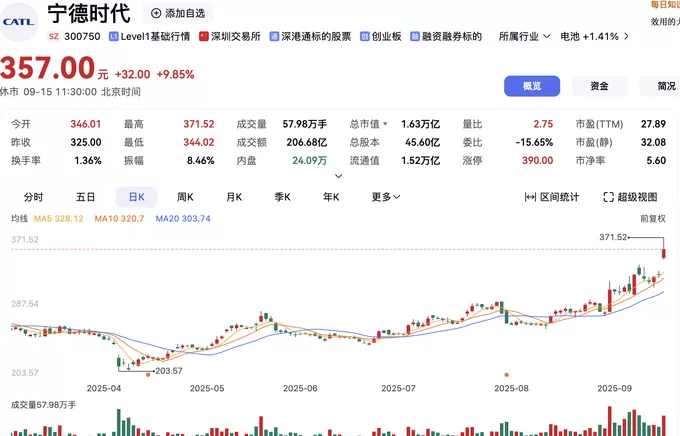Open the 总市值 dropdown triangle
This screenshot has height=436, width=680.
pos(385,124)
